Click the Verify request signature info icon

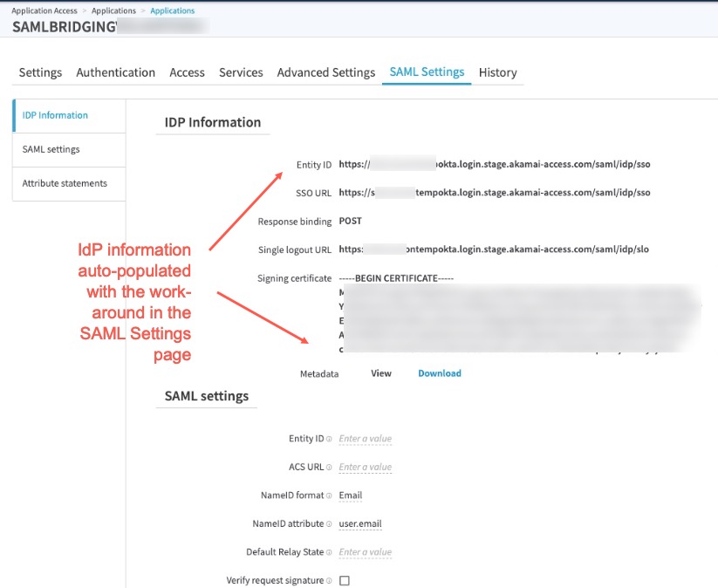(329, 580)
